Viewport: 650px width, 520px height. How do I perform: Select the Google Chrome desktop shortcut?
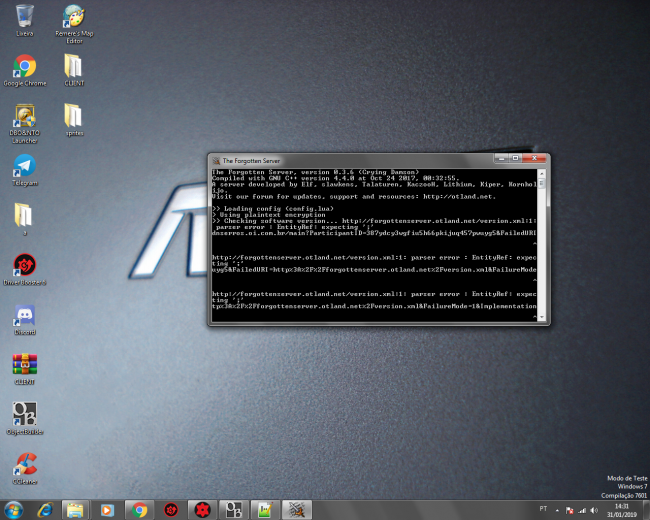click(x=24, y=70)
